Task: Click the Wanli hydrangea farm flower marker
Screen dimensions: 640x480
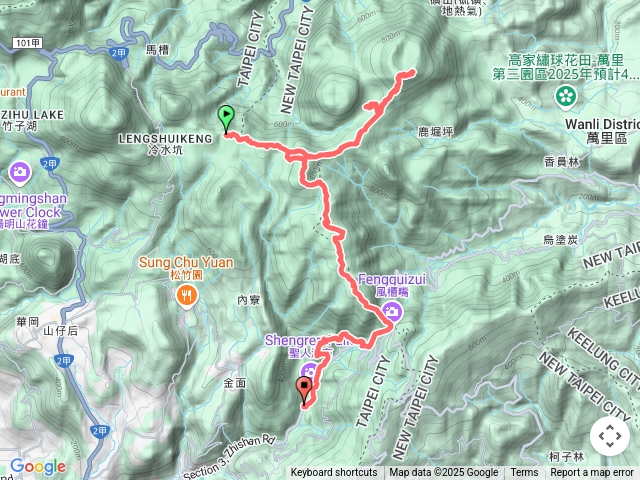Action: (566, 97)
